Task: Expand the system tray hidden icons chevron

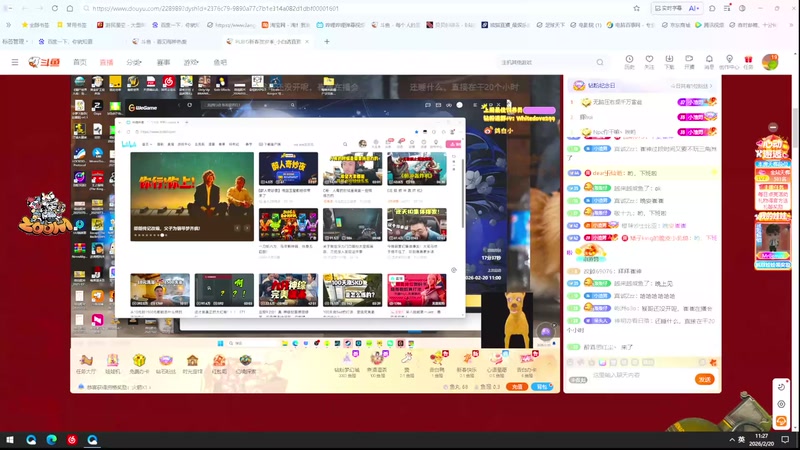Action: pyautogui.click(x=732, y=439)
